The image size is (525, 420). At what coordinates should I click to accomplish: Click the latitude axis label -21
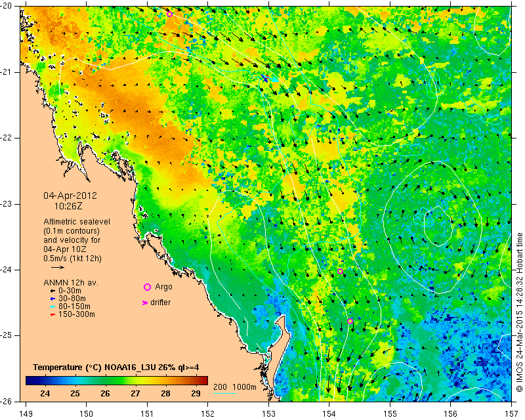6,72
